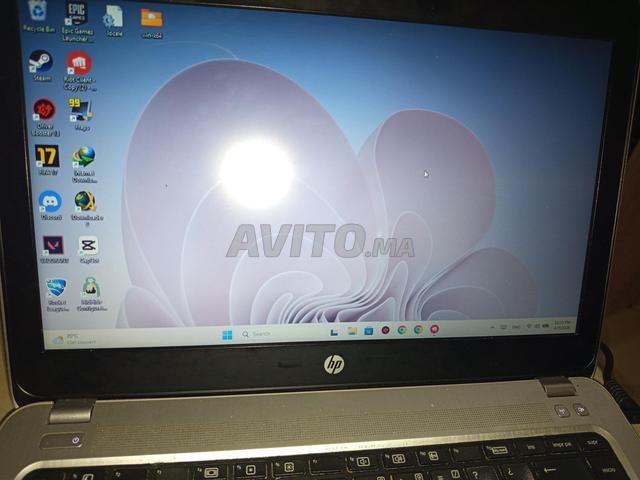Viewport: 640px width, 480px height.
Task: Click the Windows Start button
Action: [x=227, y=334]
